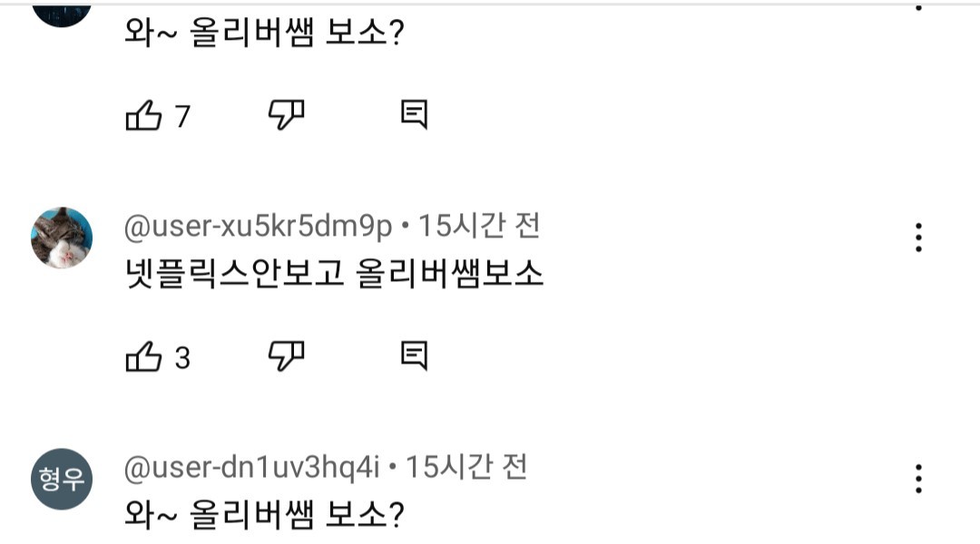Viewport: 980px width, 544px height.
Task: Open the partially visible dark avatar at top
Action: 62,11
